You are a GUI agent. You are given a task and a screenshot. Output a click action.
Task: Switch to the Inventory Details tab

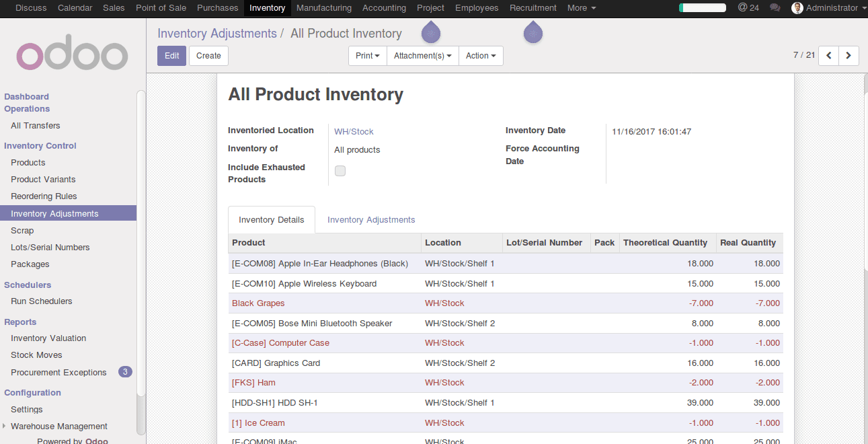(272, 220)
